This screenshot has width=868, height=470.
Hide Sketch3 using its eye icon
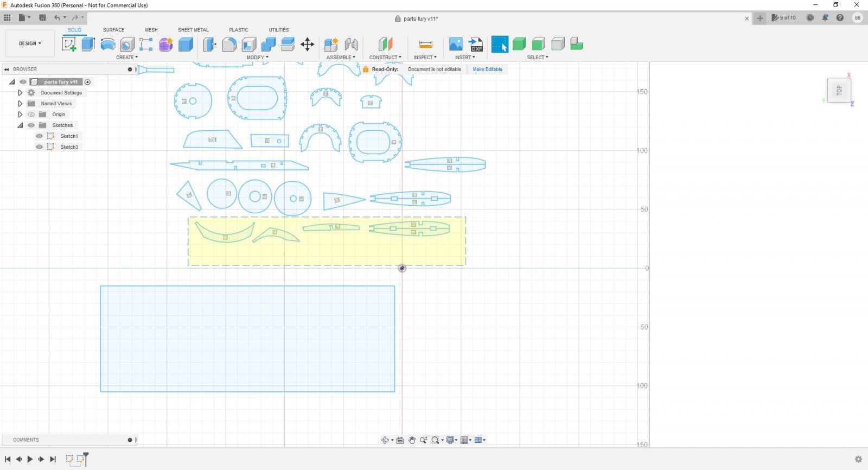pyautogui.click(x=39, y=147)
